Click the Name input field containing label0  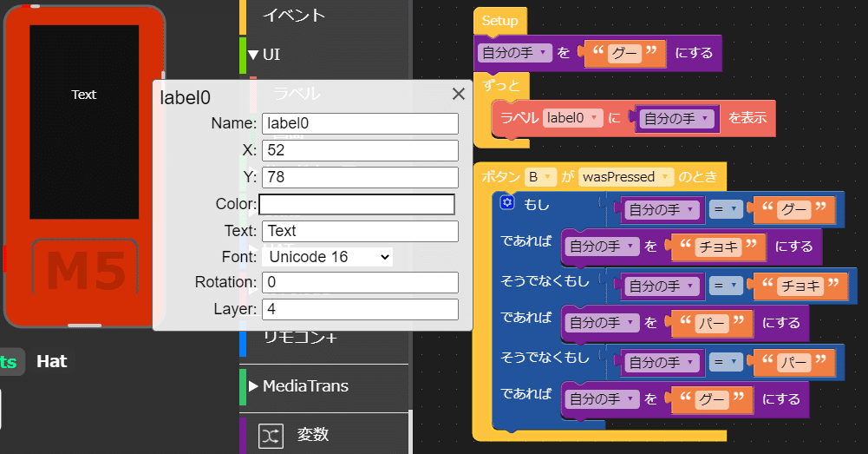pyautogui.click(x=360, y=123)
